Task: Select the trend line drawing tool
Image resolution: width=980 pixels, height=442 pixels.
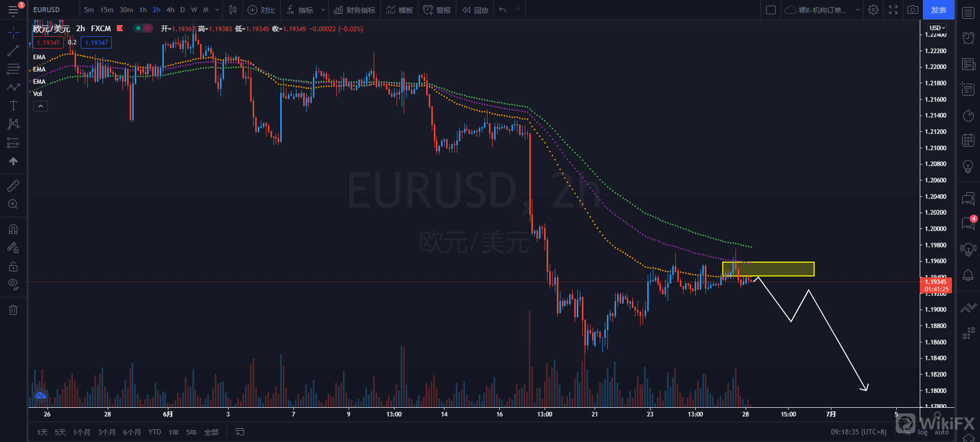Action: (13, 50)
